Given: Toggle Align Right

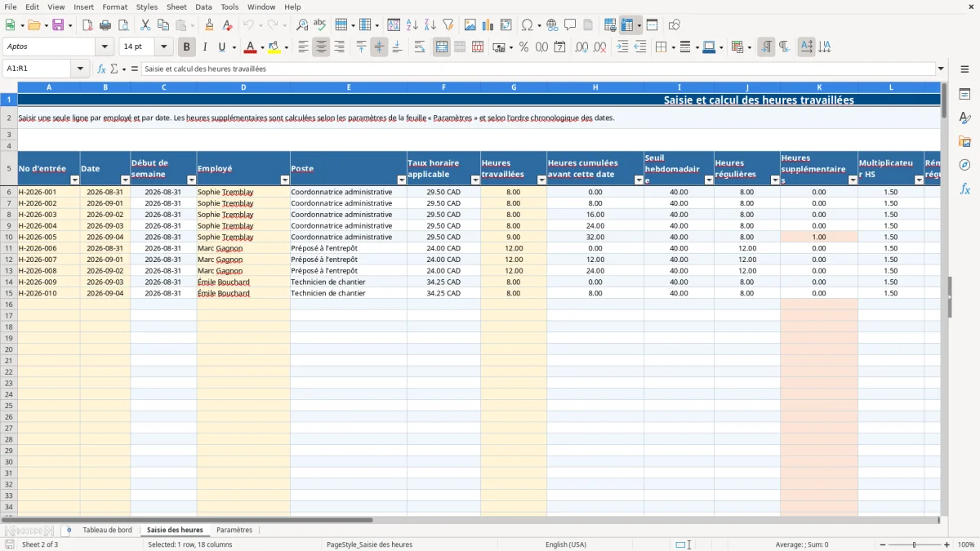Looking at the screenshot, I should 340,47.
